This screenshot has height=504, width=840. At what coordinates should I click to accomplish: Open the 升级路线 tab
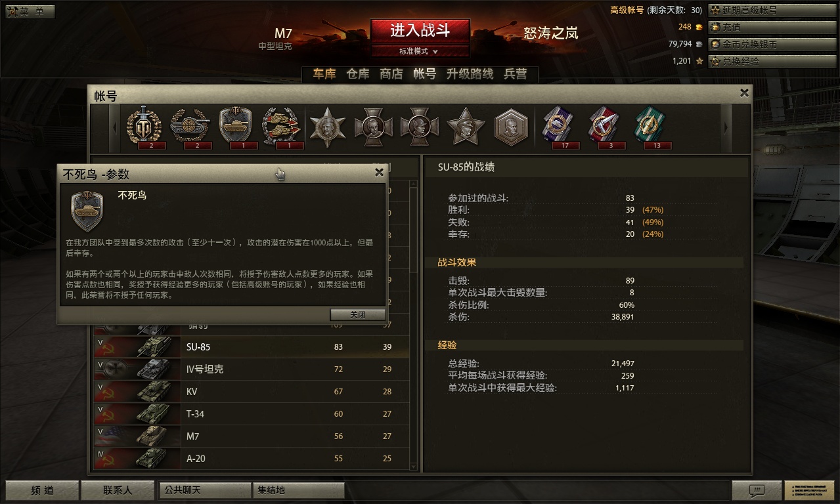(x=470, y=74)
